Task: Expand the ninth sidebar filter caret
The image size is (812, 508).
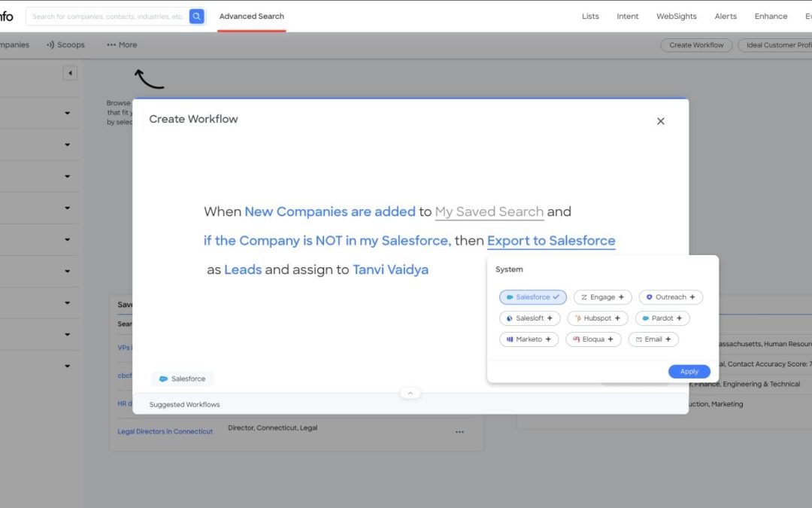Action: click(68, 366)
